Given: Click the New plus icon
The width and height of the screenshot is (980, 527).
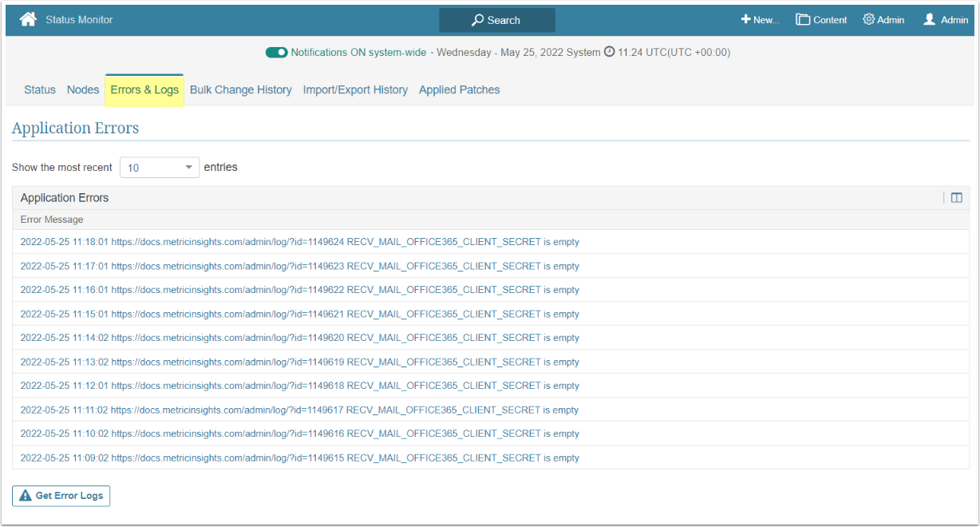Looking at the screenshot, I should (745, 20).
